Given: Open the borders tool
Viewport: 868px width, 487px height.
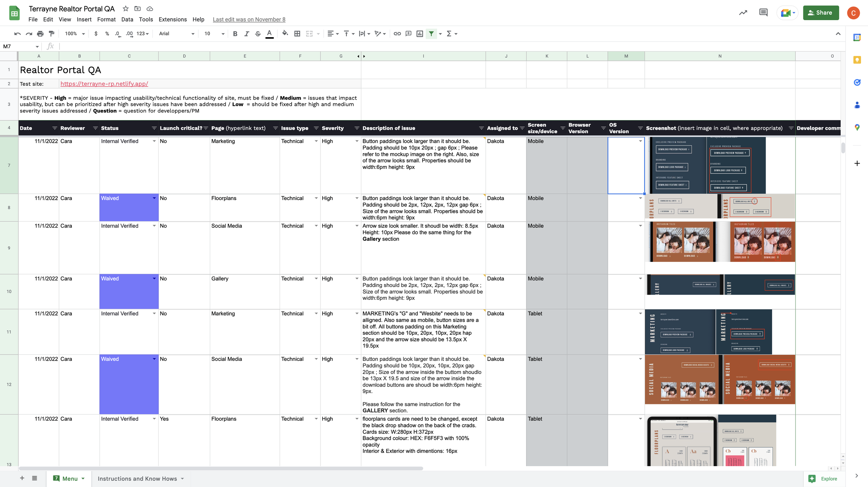Looking at the screenshot, I should [x=297, y=34].
